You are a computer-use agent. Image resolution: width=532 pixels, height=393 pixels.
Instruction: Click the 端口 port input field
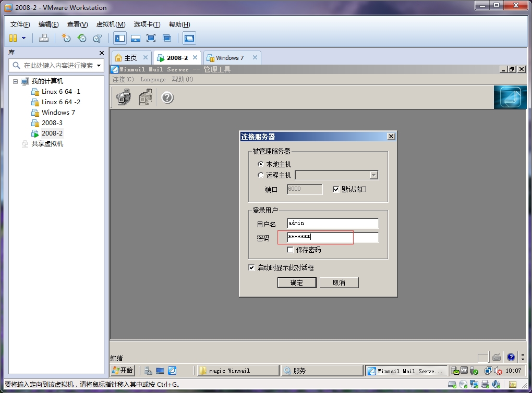pyautogui.click(x=305, y=189)
